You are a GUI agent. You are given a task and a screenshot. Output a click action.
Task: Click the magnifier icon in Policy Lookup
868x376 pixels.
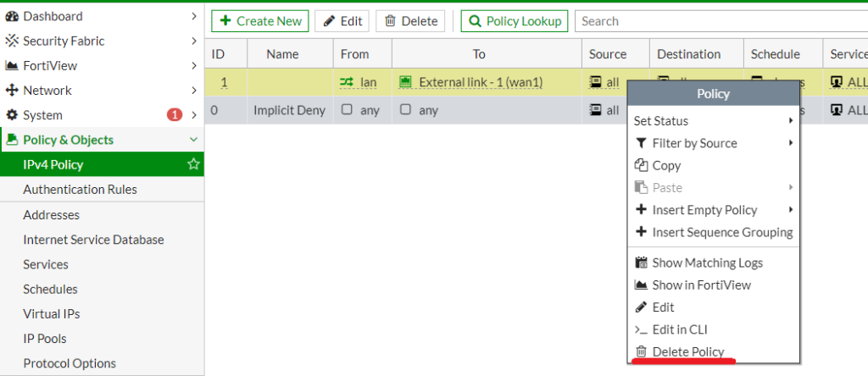pos(475,21)
